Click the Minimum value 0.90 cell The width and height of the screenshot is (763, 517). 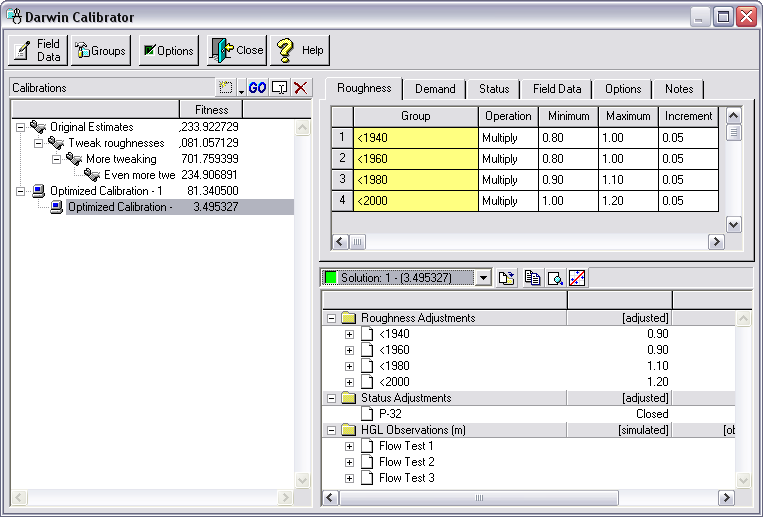(x=568, y=180)
